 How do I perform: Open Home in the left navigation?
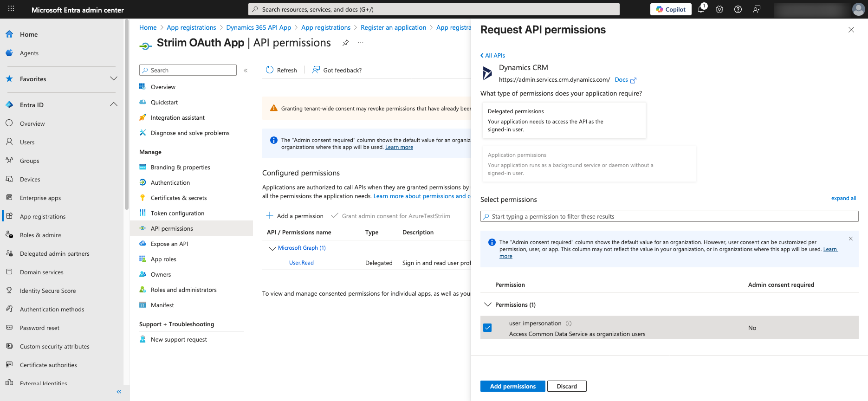[x=29, y=34]
